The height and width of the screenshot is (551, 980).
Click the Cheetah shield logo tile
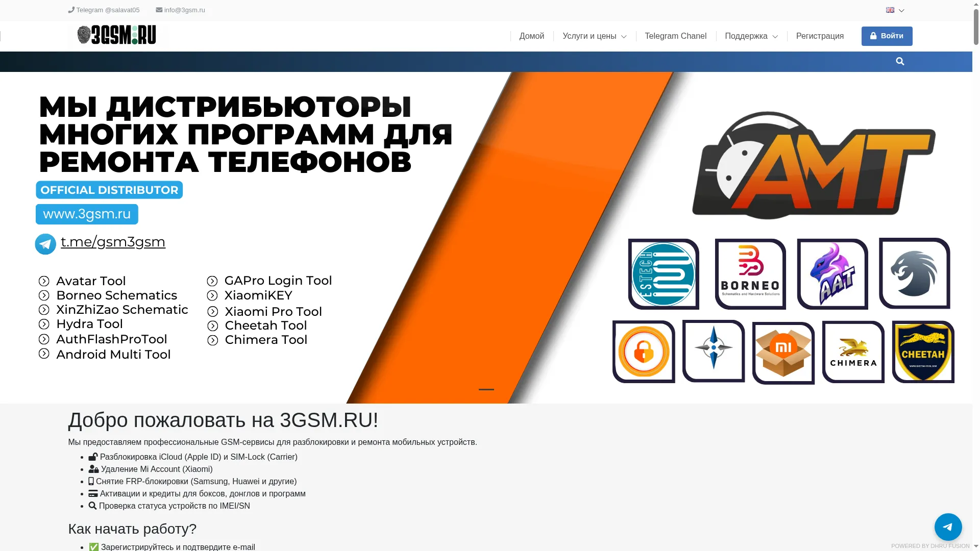[x=923, y=352]
